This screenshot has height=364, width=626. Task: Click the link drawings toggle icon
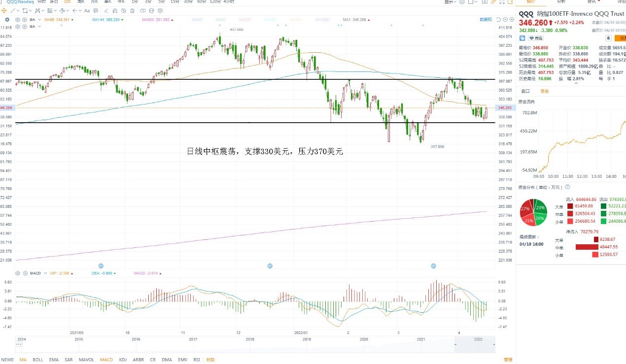(143, 11)
